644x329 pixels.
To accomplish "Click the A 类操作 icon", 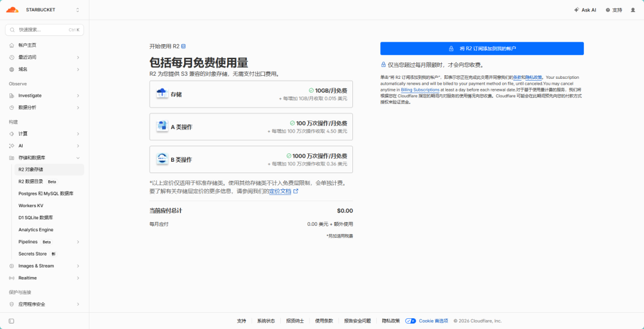I will (x=162, y=126).
